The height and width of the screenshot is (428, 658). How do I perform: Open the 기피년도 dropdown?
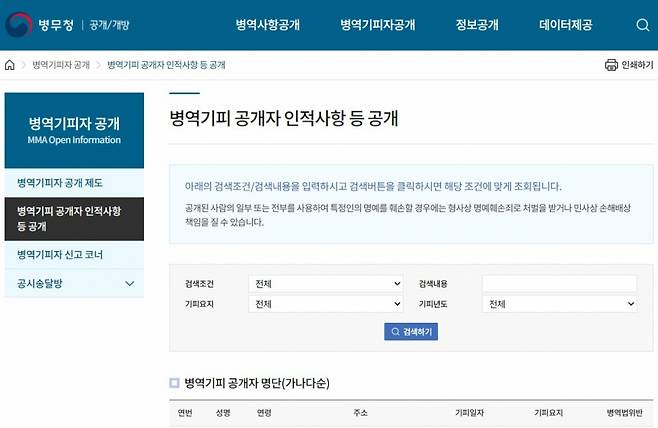[559, 304]
